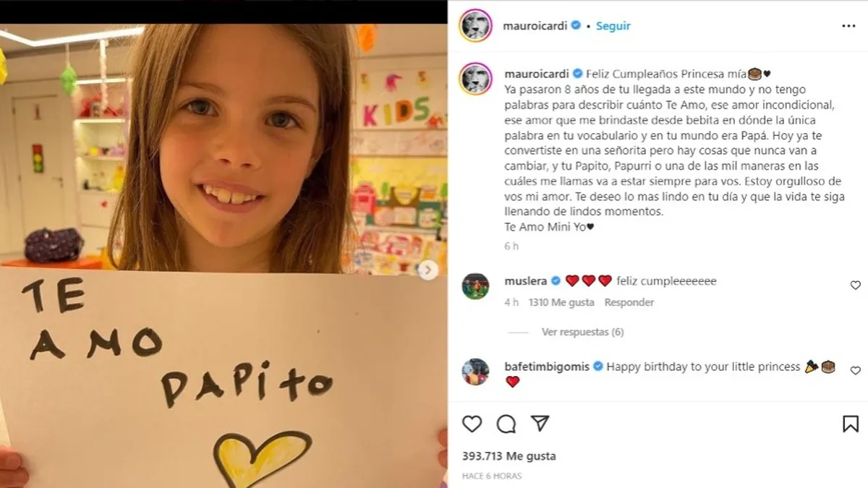The image size is (868, 488).
Task: Save post with bookmark icon
Action: 851,424
